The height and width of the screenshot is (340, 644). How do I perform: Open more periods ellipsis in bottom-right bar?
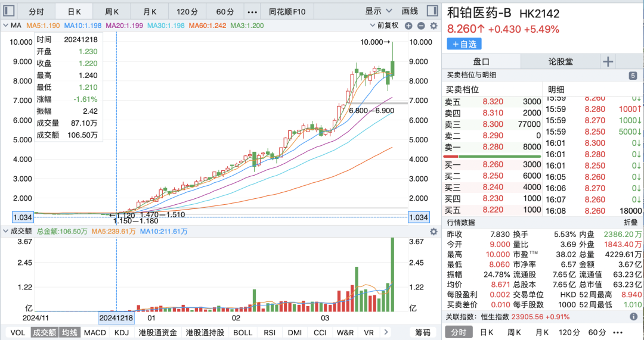pyautogui.click(x=617, y=332)
